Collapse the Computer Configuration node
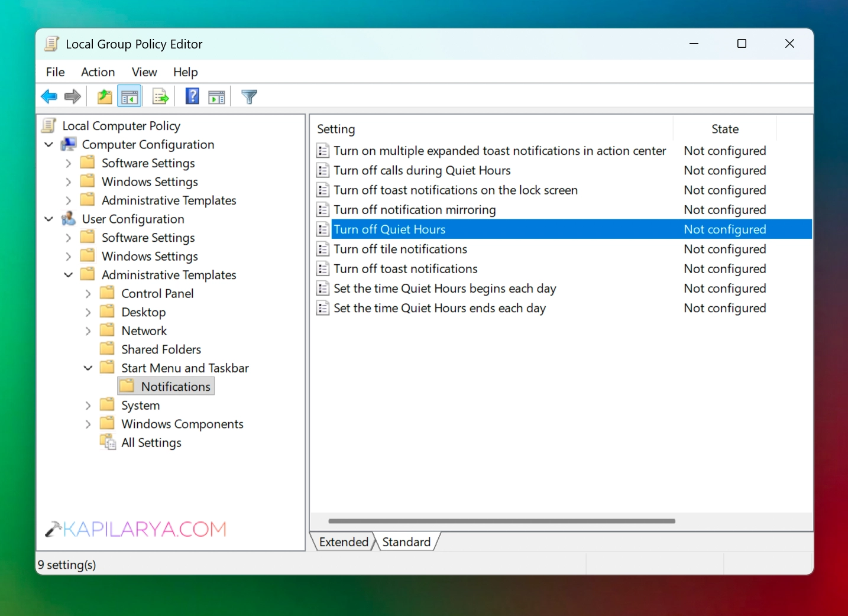 coord(49,144)
